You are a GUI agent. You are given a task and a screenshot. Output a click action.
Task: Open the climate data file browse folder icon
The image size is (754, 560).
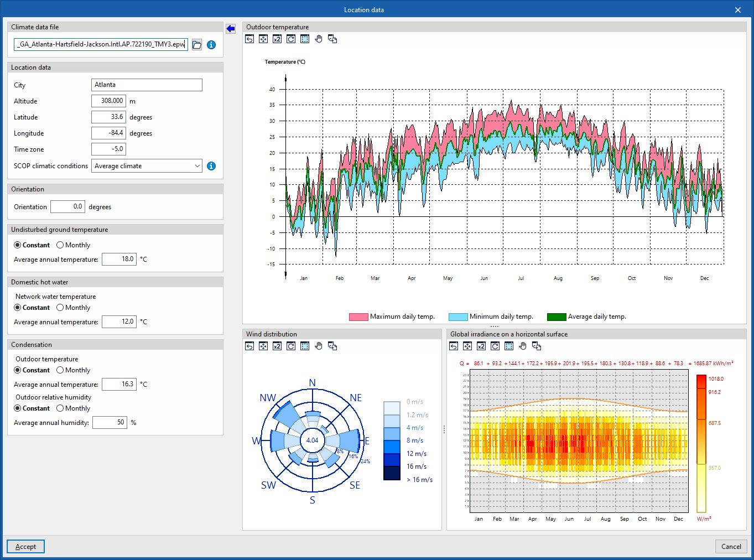197,45
